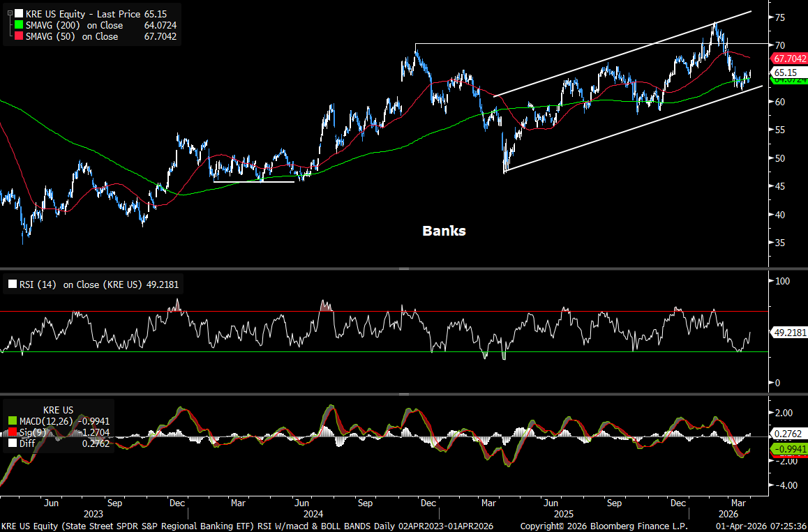This screenshot has height=532, width=808.
Task: Click the 2025 year label on time axis
Action: click(x=563, y=514)
